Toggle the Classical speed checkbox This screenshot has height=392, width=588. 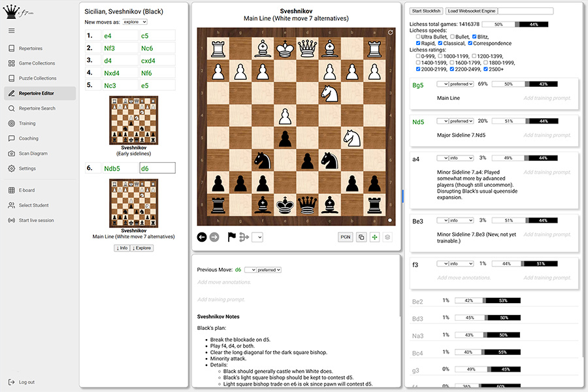(440, 43)
